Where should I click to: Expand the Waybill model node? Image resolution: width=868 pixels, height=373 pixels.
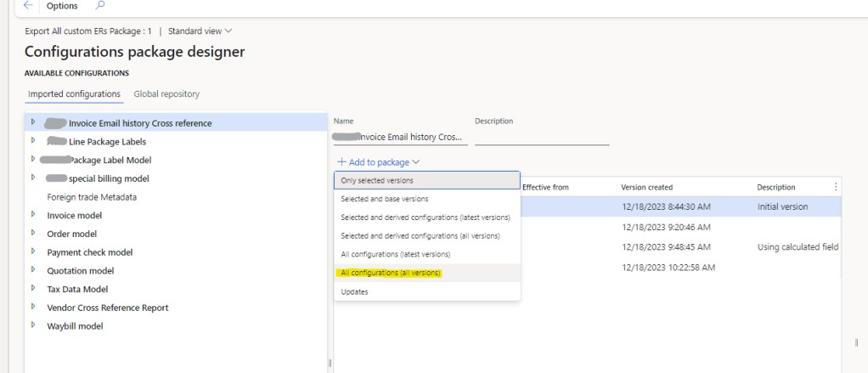pos(33,325)
